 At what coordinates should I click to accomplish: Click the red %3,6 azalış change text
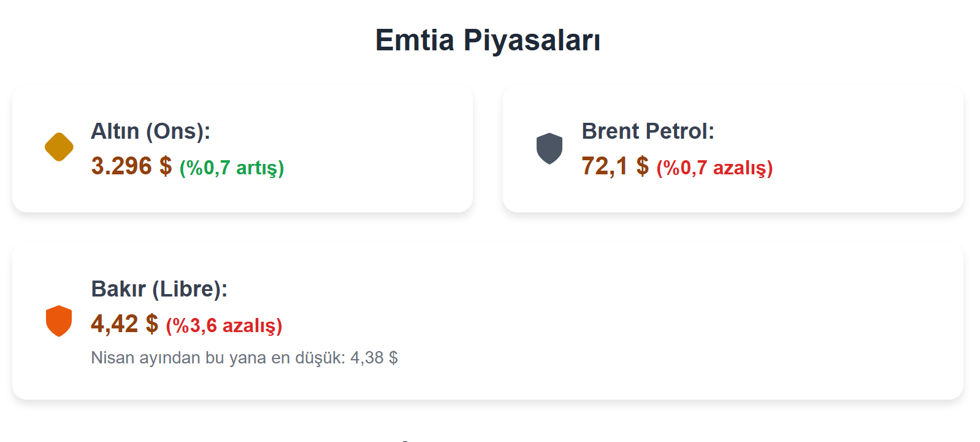pyautogui.click(x=224, y=326)
